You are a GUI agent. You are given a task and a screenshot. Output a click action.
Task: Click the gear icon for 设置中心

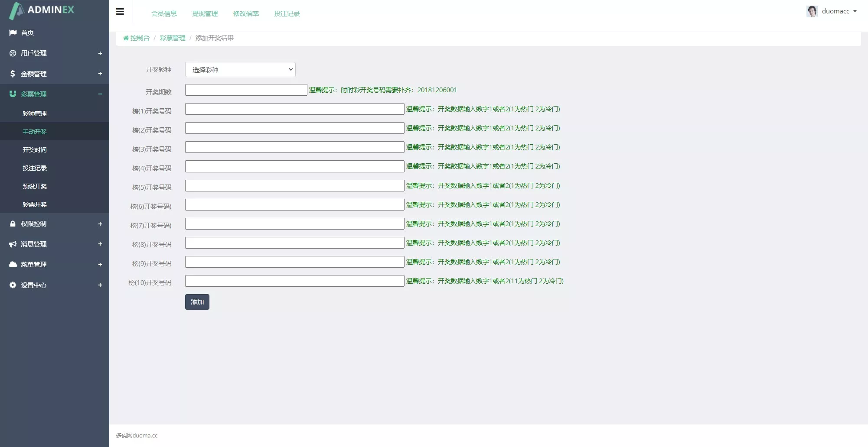pyautogui.click(x=13, y=285)
